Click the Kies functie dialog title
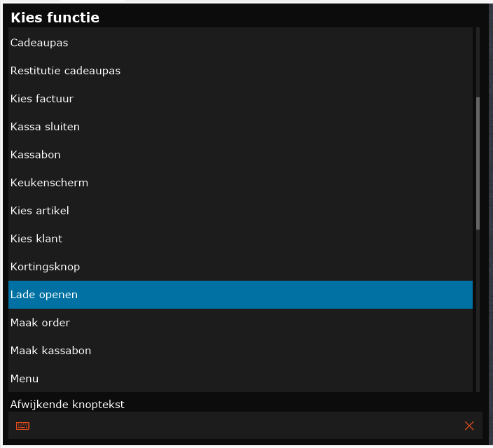The image size is (493, 448). coord(55,17)
